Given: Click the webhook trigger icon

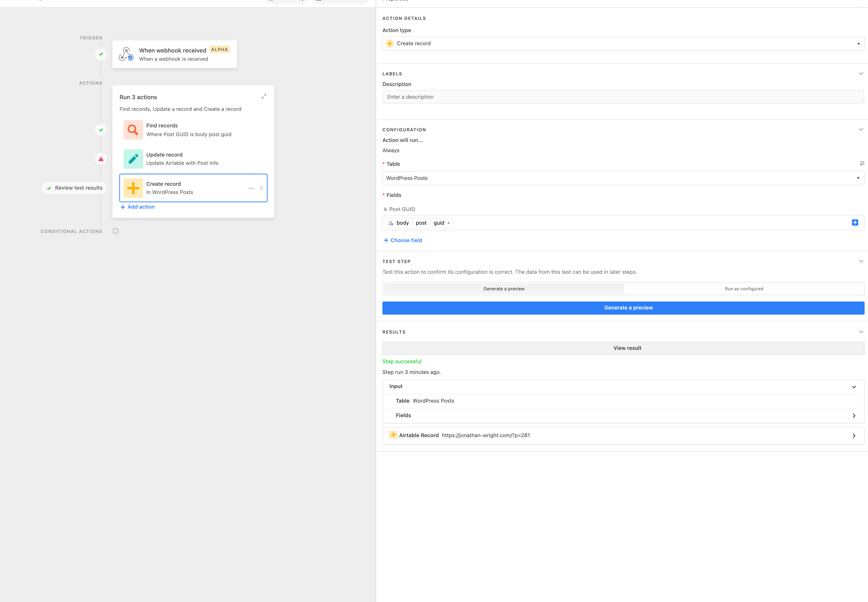Looking at the screenshot, I should click(x=126, y=54).
